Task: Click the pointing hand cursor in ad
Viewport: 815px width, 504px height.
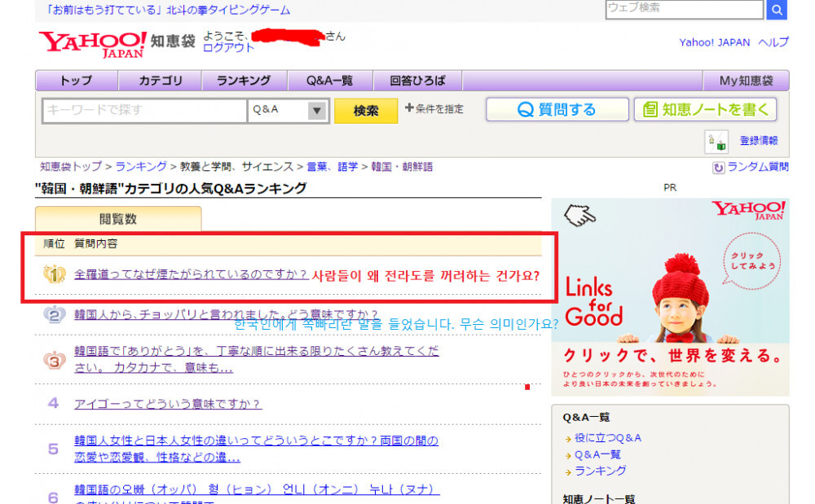Action: [x=580, y=215]
